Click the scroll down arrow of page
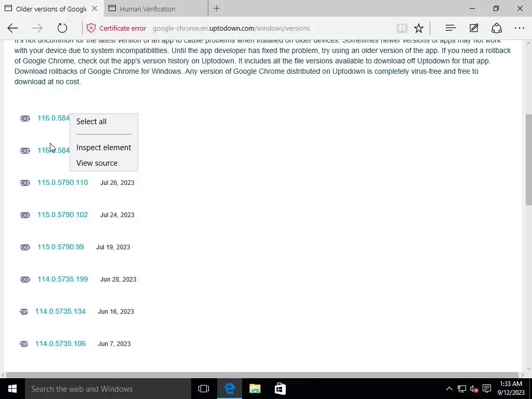The width and height of the screenshot is (532, 399). (528, 369)
